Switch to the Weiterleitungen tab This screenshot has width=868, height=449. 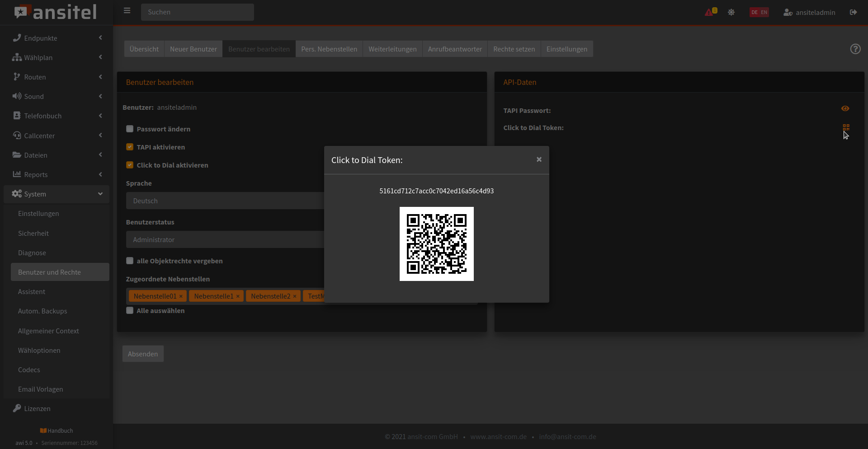pyautogui.click(x=392, y=49)
